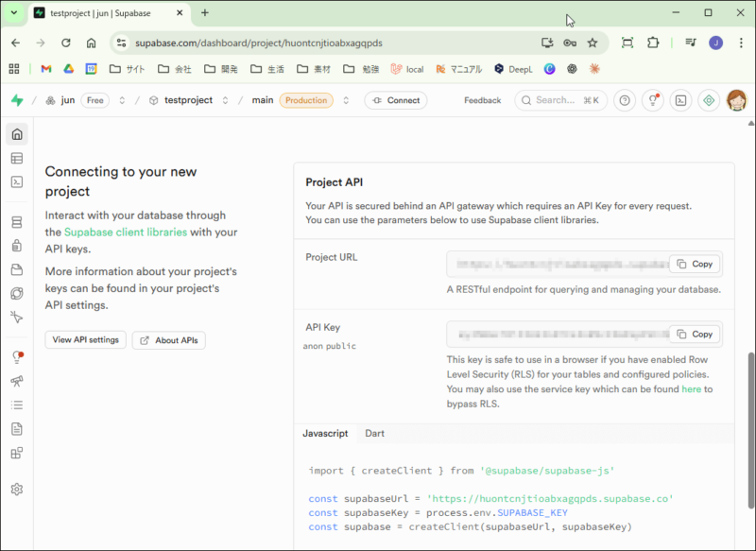
Task: Click the View API settings button
Action: (85, 340)
